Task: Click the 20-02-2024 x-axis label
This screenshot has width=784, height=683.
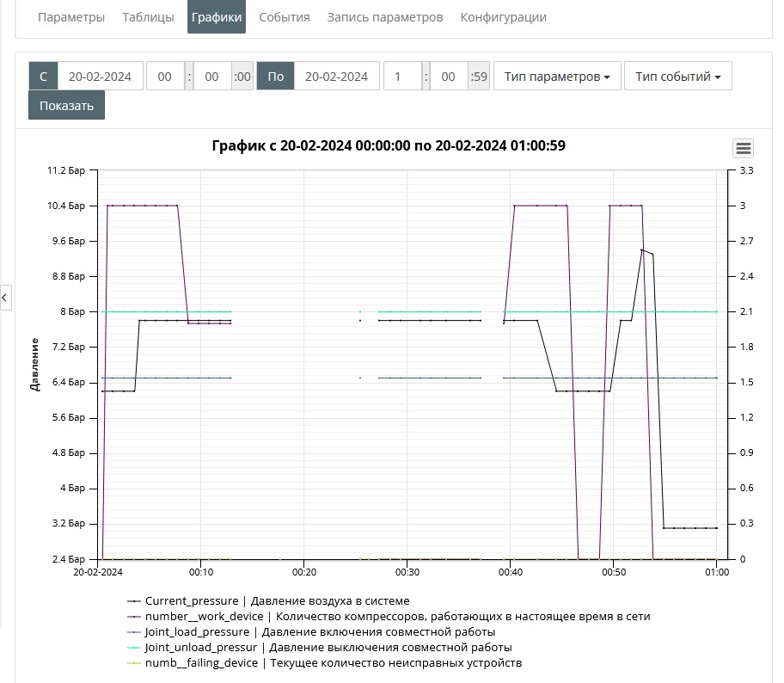Action: coord(98,572)
